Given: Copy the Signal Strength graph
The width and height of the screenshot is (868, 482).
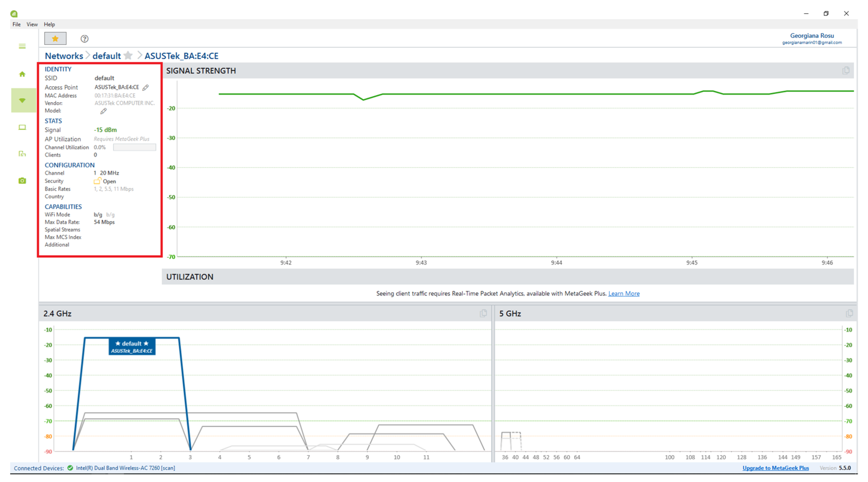Looking at the screenshot, I should 846,70.
